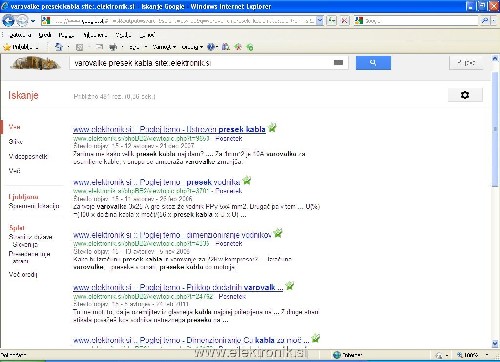Click the Print icon in command bar
500x362 pixels.
pyautogui.click(x=113, y=47)
